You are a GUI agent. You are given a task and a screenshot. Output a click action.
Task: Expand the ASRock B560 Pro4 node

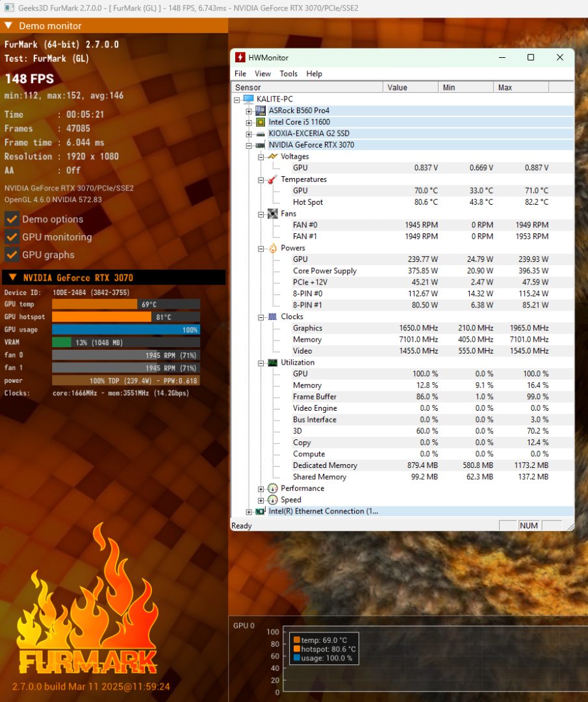(249, 111)
